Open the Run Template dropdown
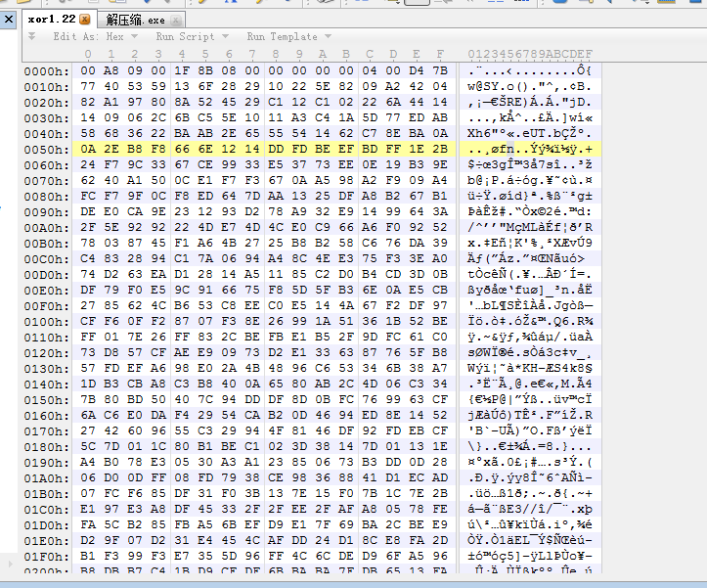Image resolution: width=707 pixels, height=588 pixels. pos(288,36)
